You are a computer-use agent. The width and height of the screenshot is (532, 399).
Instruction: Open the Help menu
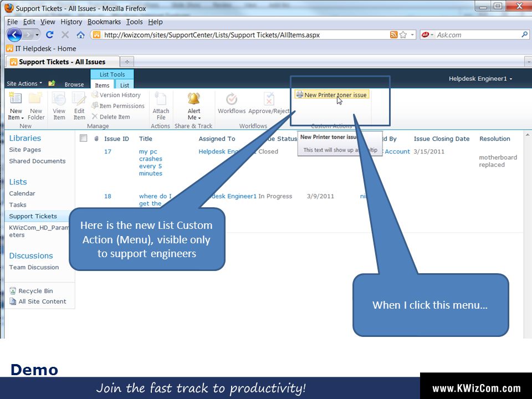click(x=155, y=22)
